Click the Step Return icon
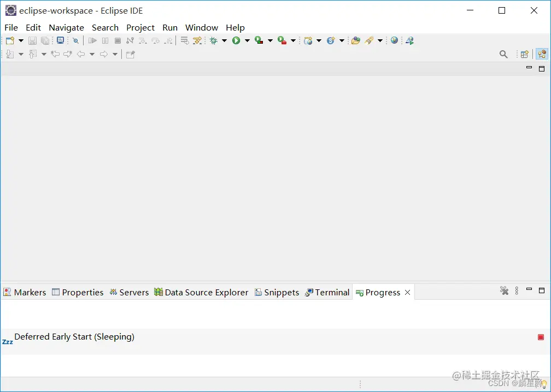Image resolution: width=551 pixels, height=392 pixels. click(x=168, y=41)
